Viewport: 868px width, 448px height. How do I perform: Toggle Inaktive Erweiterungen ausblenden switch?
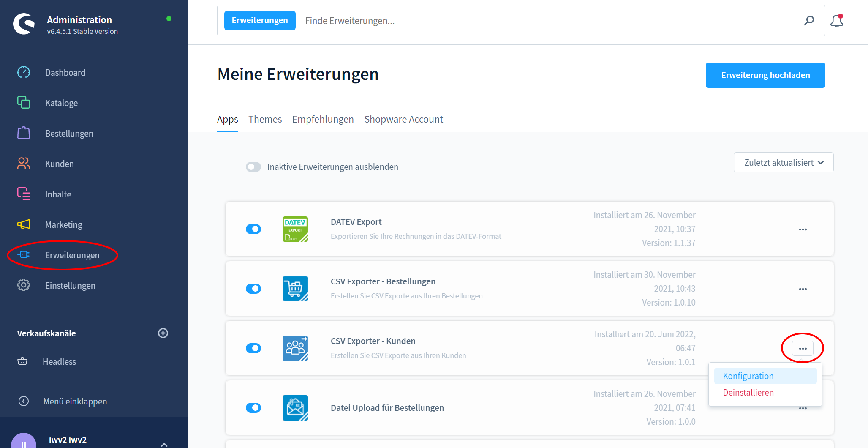[x=253, y=167]
